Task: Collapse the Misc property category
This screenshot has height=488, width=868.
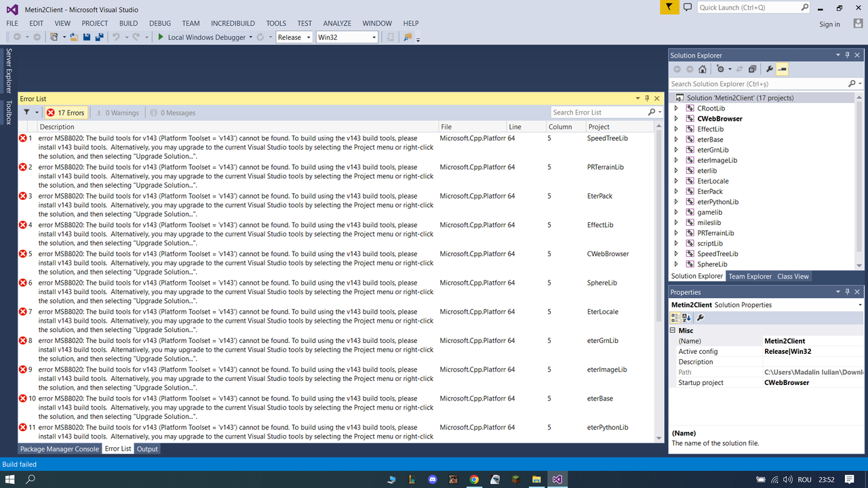Action: (673, 331)
